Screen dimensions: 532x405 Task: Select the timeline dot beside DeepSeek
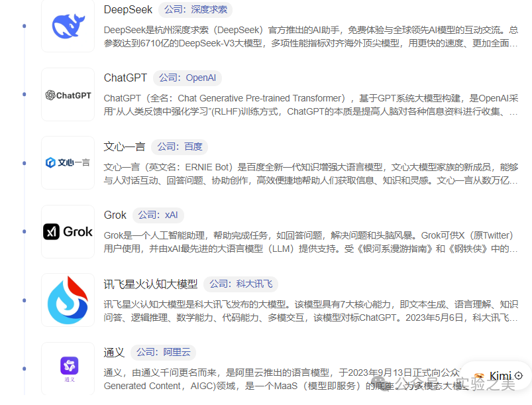tap(24, 26)
